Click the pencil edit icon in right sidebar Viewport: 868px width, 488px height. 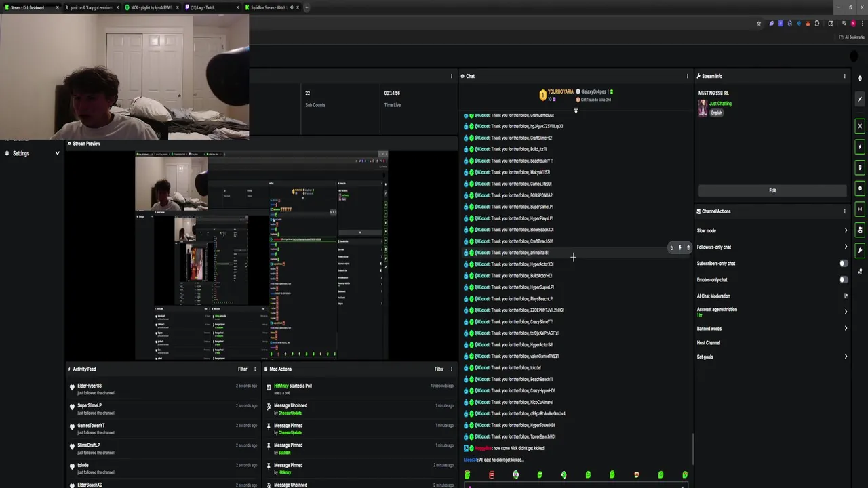pos(860,100)
